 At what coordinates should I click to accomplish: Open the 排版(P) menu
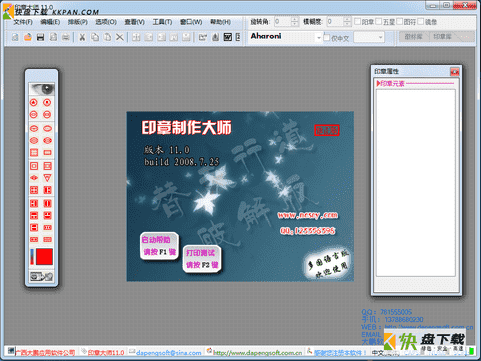(78, 22)
